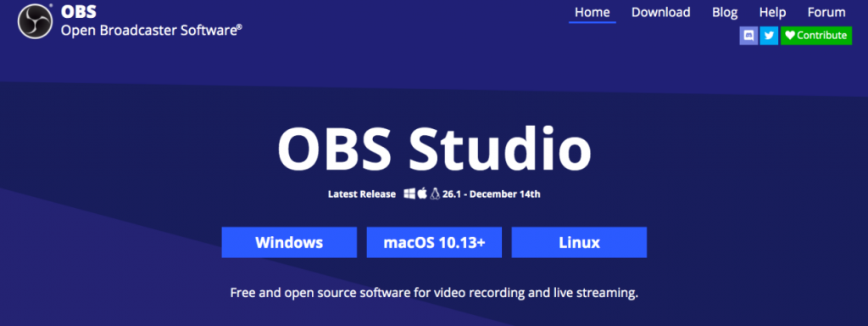Click the heart icon in Contribute
The width and height of the screenshot is (868, 326).
790,36
